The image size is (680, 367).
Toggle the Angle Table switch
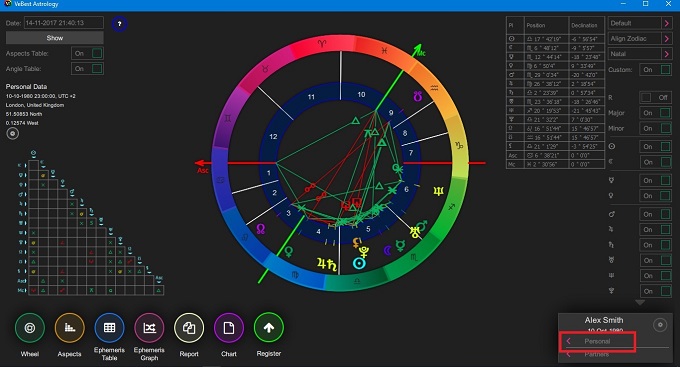click(x=87, y=69)
